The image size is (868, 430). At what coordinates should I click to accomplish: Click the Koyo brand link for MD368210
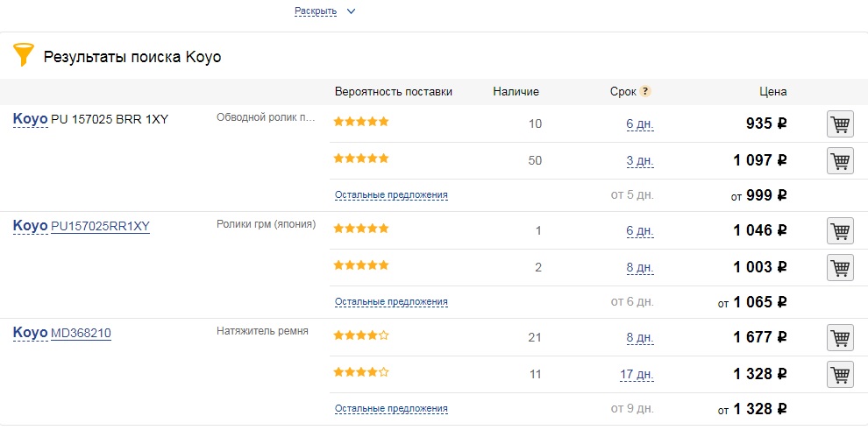pyautogui.click(x=30, y=333)
